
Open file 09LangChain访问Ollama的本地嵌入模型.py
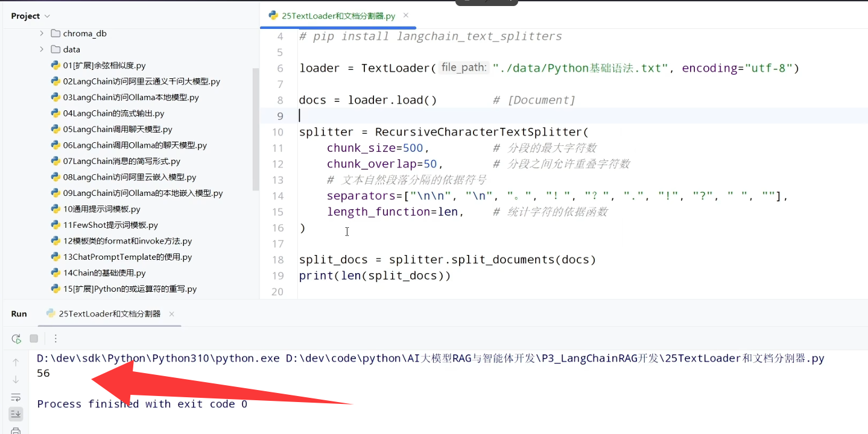click(x=137, y=193)
